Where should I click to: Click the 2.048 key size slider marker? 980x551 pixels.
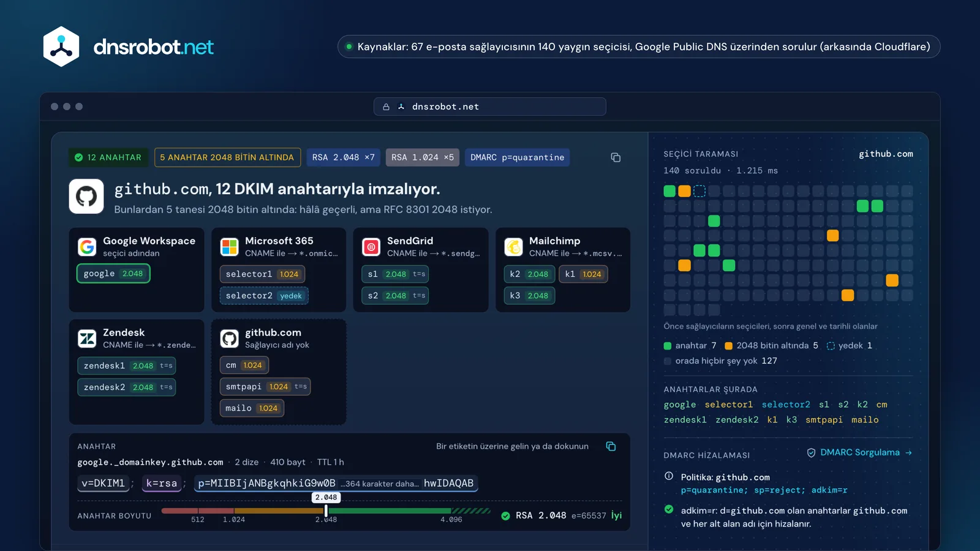click(326, 509)
